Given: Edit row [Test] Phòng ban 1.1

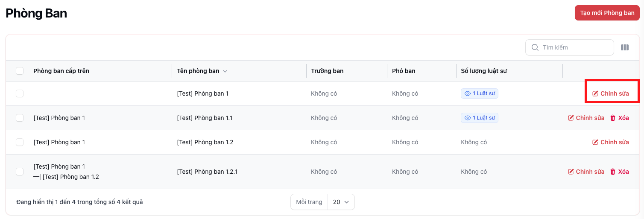Looking at the screenshot, I should pos(586,118).
